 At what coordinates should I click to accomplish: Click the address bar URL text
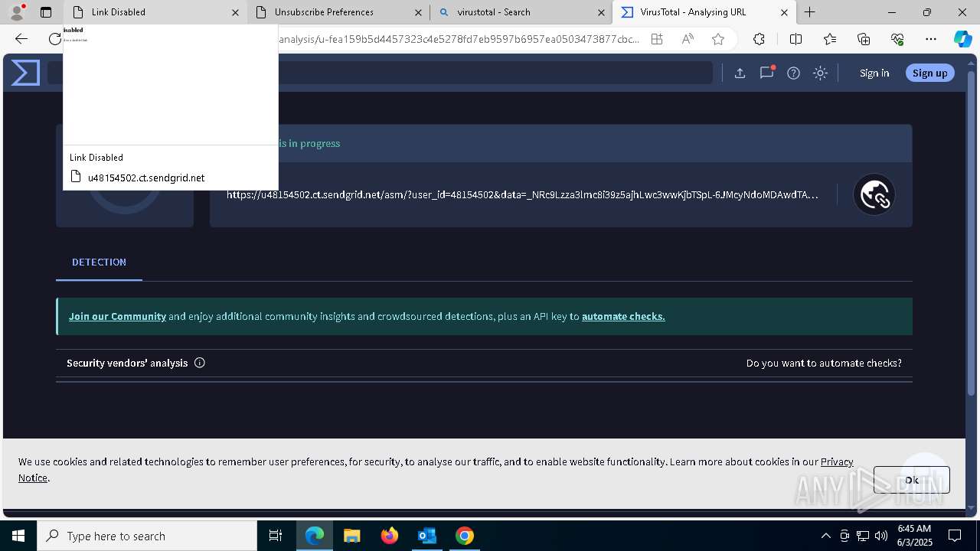click(x=459, y=39)
